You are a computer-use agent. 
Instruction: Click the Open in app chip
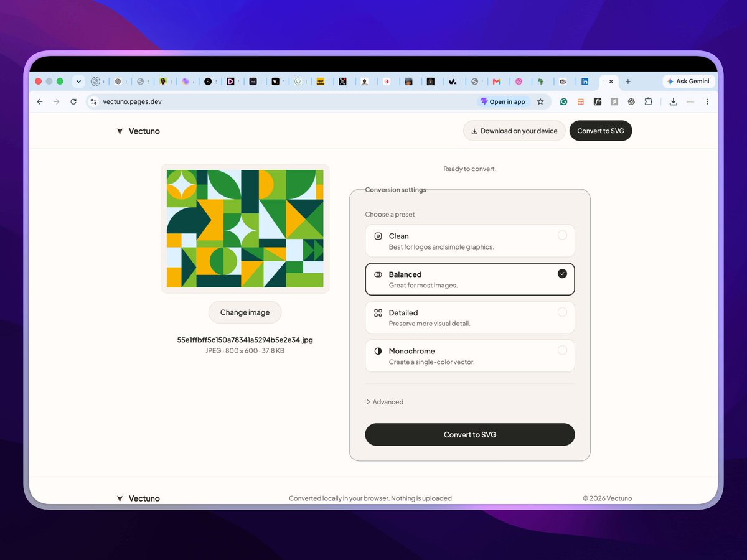[503, 101]
